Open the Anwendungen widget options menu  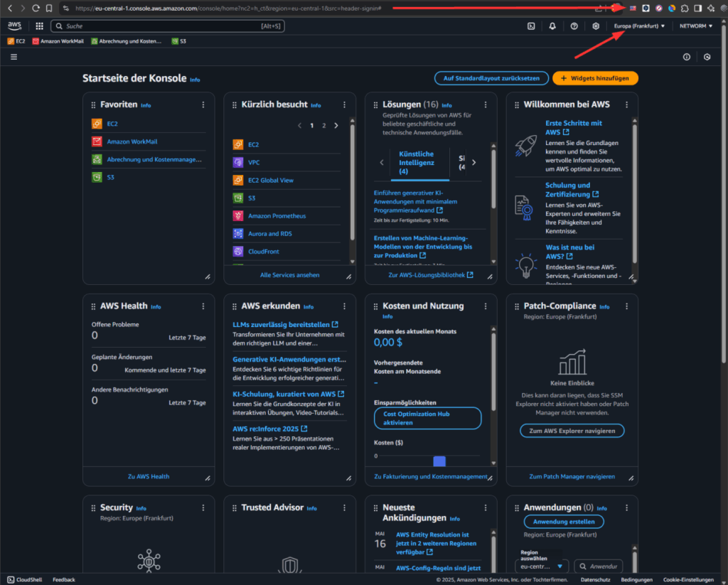[627, 508]
